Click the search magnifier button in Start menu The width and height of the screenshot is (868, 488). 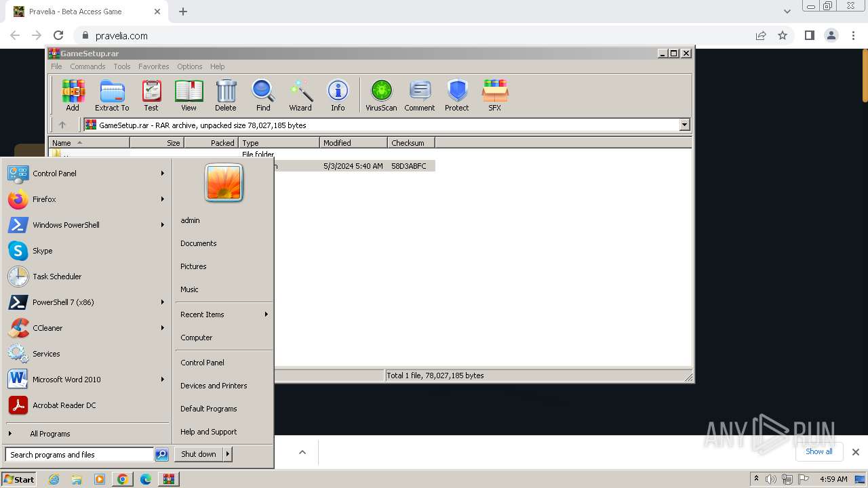(x=161, y=455)
